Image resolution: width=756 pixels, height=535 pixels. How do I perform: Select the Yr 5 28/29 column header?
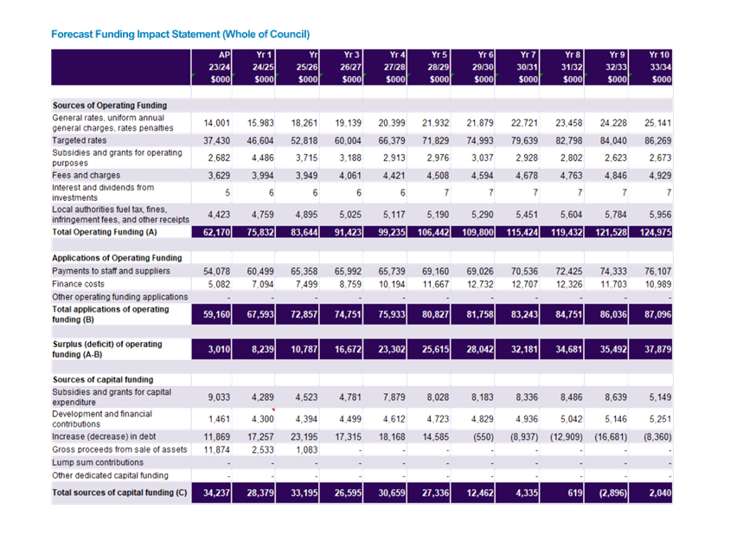tap(429, 67)
